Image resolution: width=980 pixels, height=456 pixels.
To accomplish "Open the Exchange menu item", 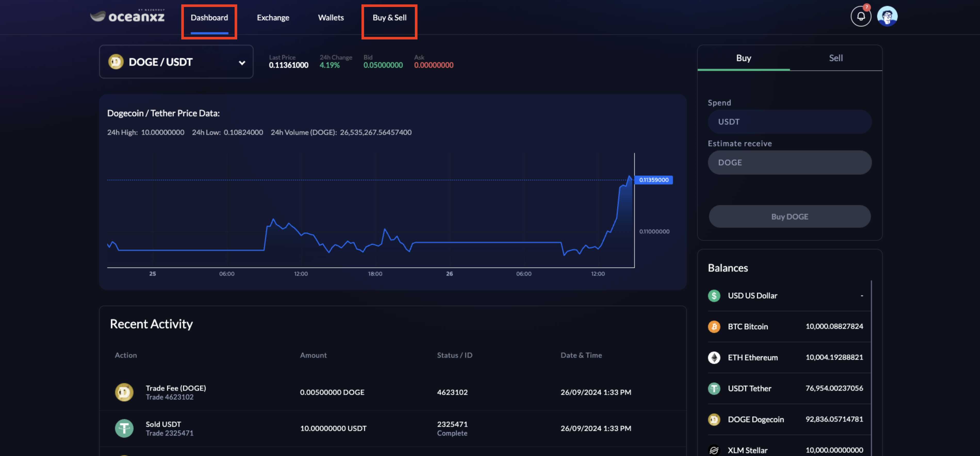I will click(x=273, y=18).
